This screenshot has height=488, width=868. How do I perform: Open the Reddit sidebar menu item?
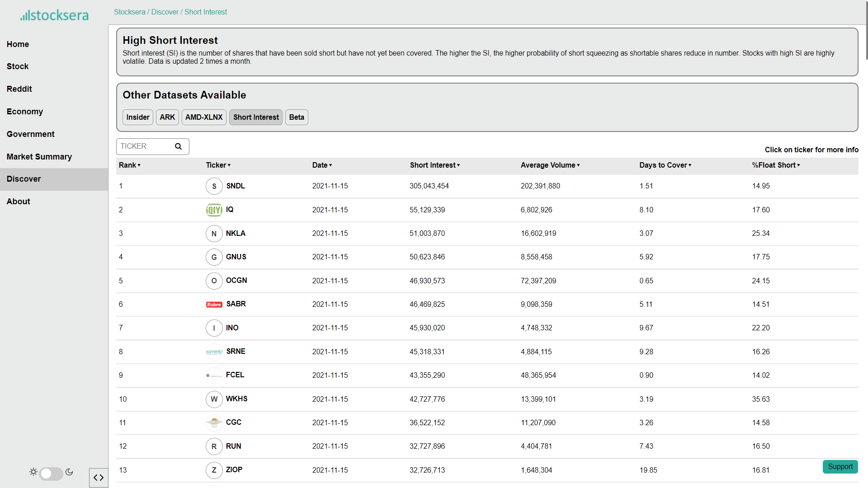[19, 89]
